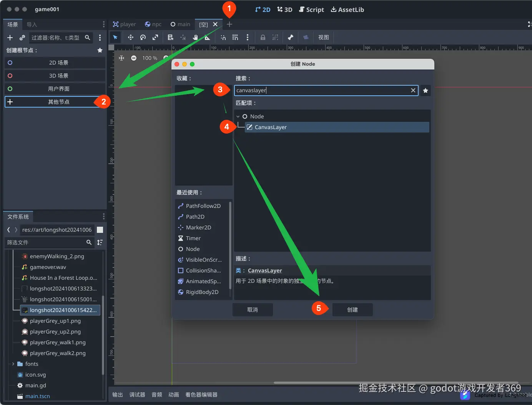The width and height of the screenshot is (532, 405).
Task: Create 3D 场景 root node
Action: click(x=55, y=76)
